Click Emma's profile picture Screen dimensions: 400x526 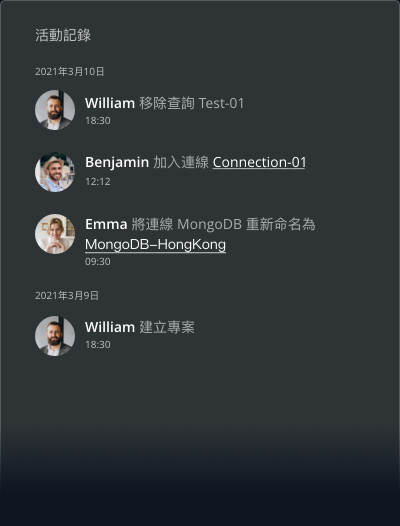pyautogui.click(x=55, y=234)
